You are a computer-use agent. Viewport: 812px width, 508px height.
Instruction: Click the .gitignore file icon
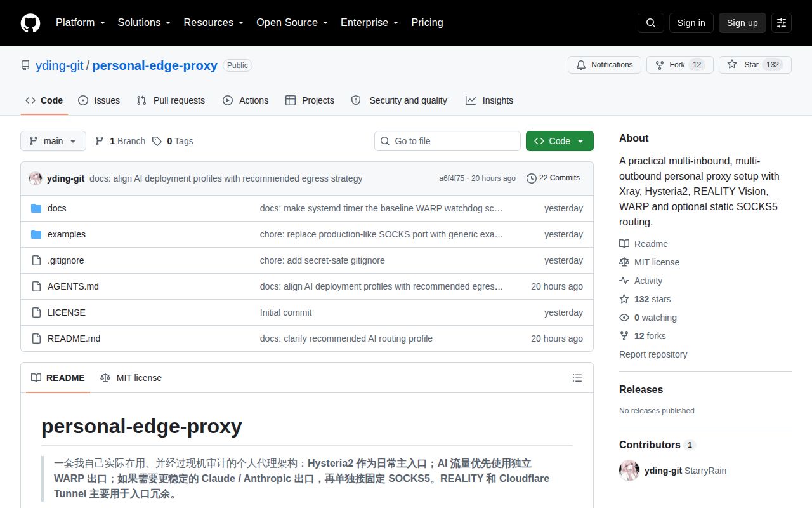36,260
